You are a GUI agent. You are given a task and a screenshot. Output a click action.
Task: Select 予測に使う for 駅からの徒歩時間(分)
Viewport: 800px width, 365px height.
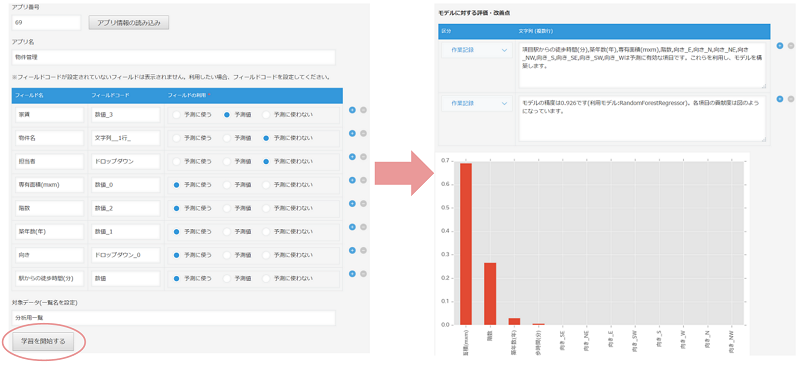pos(177,279)
